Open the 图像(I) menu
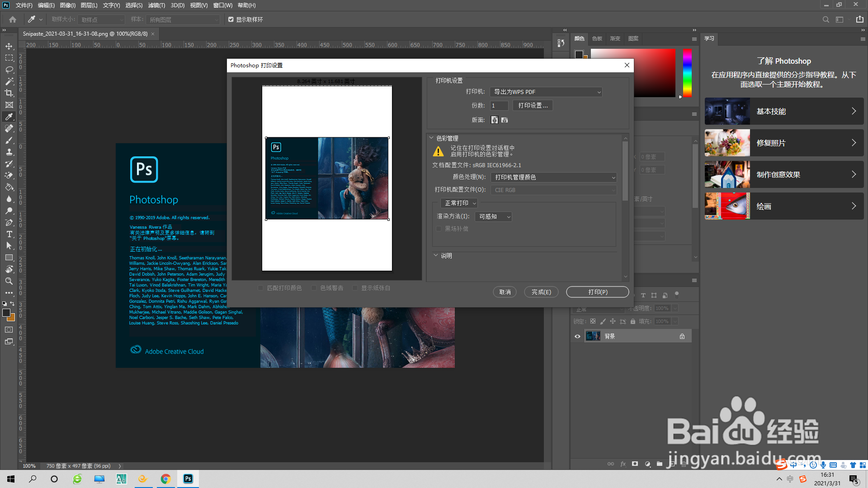 click(67, 5)
